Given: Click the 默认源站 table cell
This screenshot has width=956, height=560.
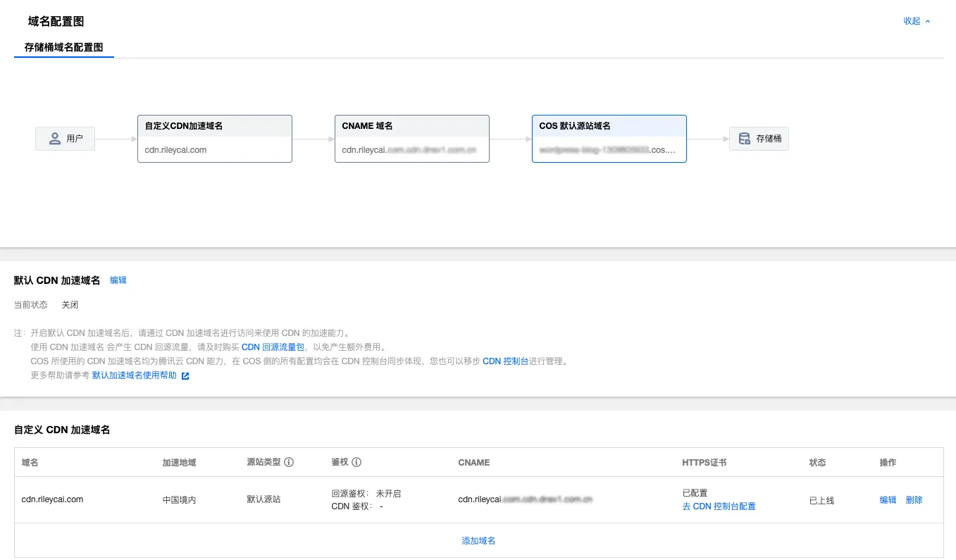Looking at the screenshot, I should [x=264, y=499].
